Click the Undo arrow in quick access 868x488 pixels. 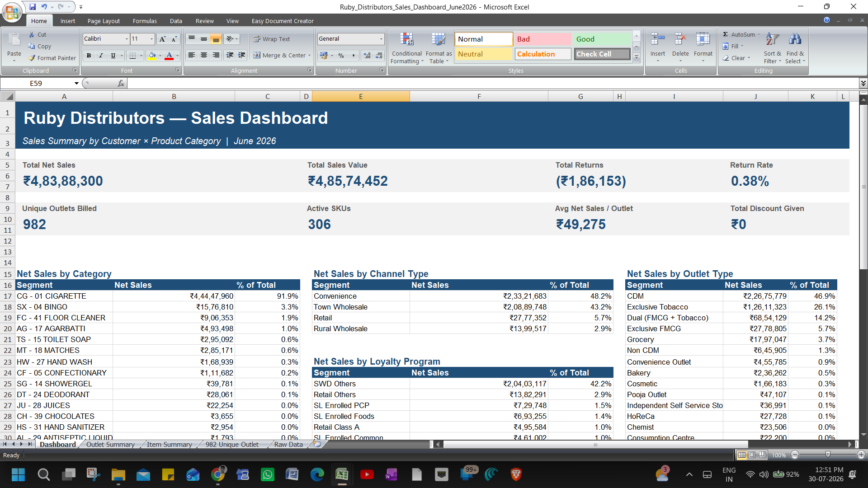click(x=44, y=7)
